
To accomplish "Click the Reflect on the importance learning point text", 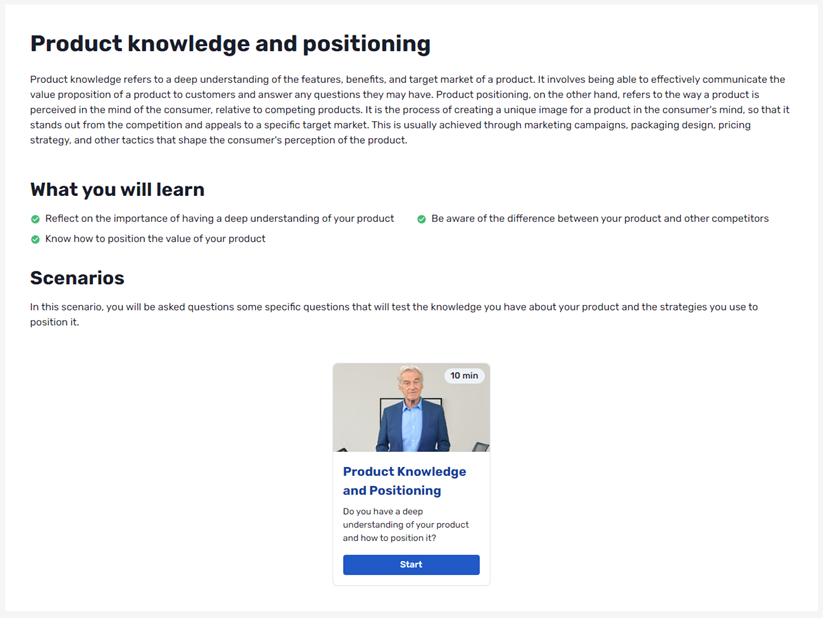I will [219, 218].
